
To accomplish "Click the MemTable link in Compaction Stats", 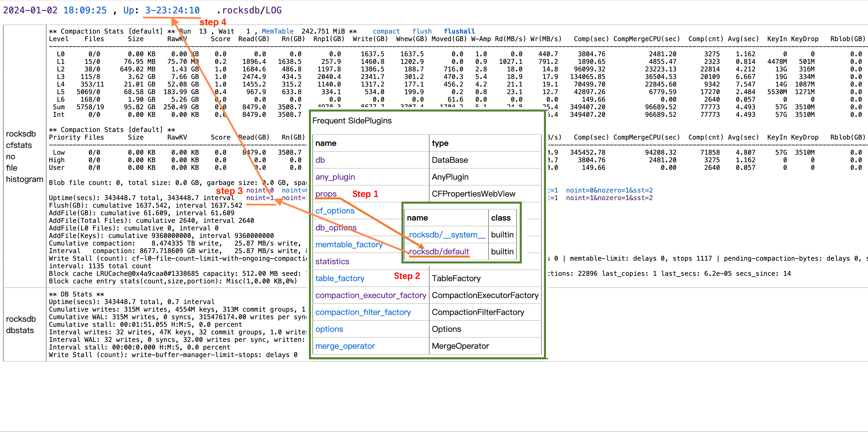I will [x=278, y=31].
